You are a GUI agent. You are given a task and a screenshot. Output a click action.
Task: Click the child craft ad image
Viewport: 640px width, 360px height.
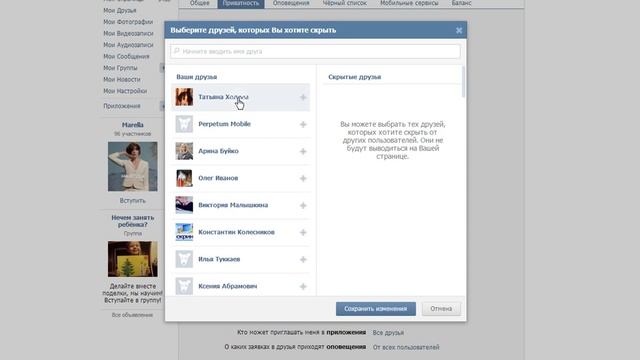point(133,259)
